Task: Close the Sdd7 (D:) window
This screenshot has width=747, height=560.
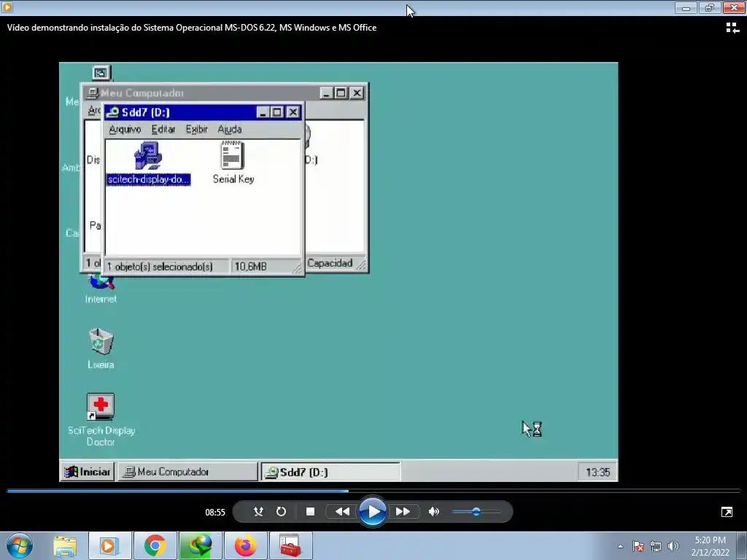Action: point(293,112)
